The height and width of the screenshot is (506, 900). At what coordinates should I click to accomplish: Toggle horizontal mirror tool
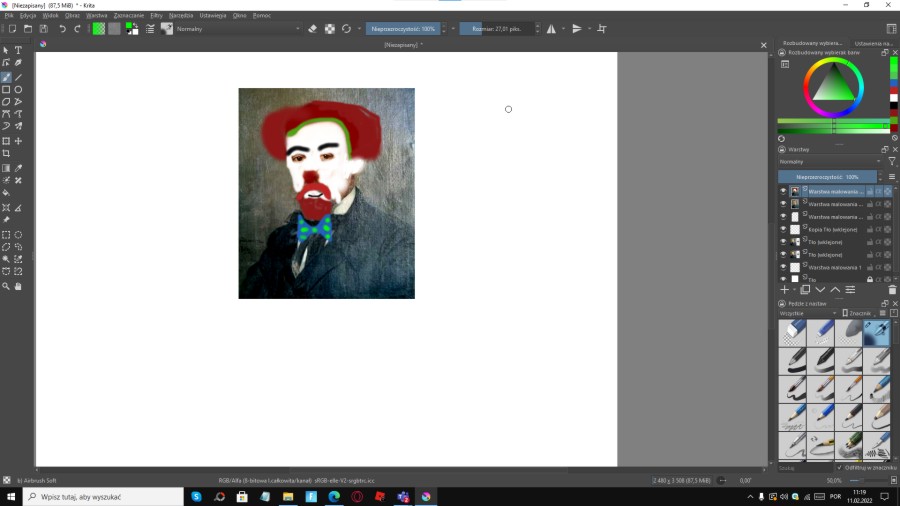(551, 29)
